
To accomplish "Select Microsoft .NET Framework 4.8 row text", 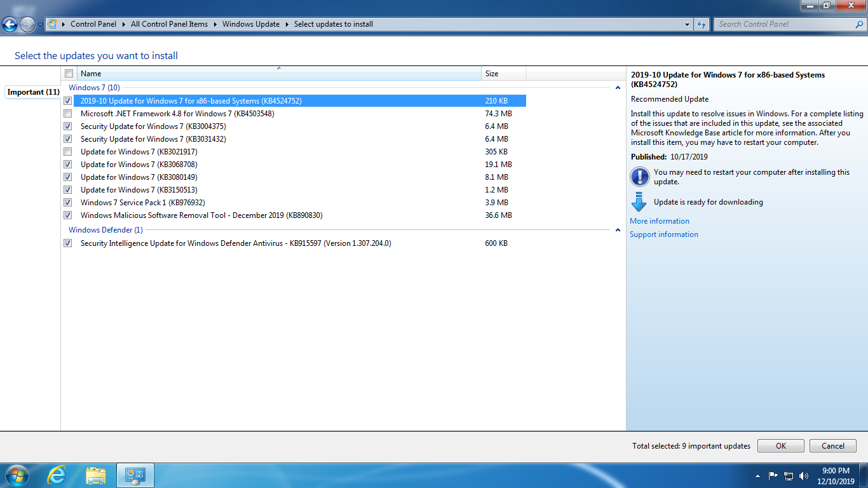I will pos(177,114).
